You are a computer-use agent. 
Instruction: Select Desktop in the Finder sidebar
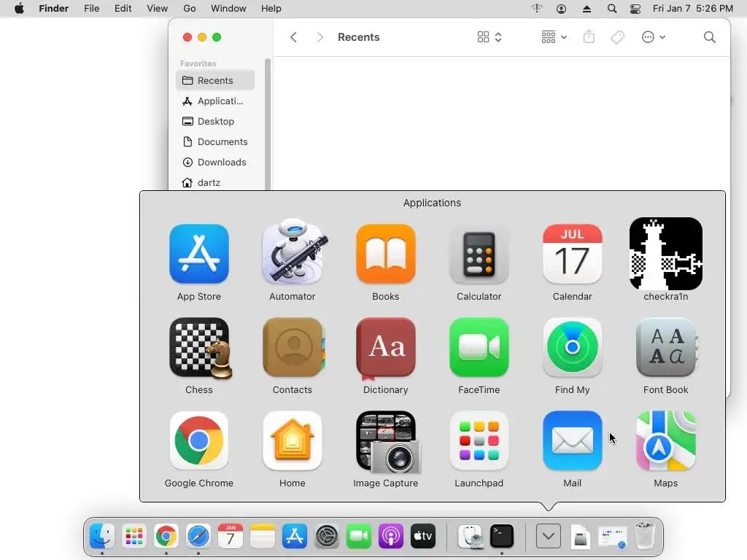pos(215,122)
